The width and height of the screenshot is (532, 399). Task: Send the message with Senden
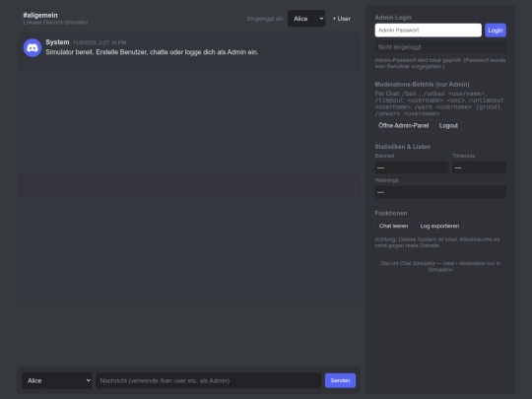pyautogui.click(x=340, y=380)
